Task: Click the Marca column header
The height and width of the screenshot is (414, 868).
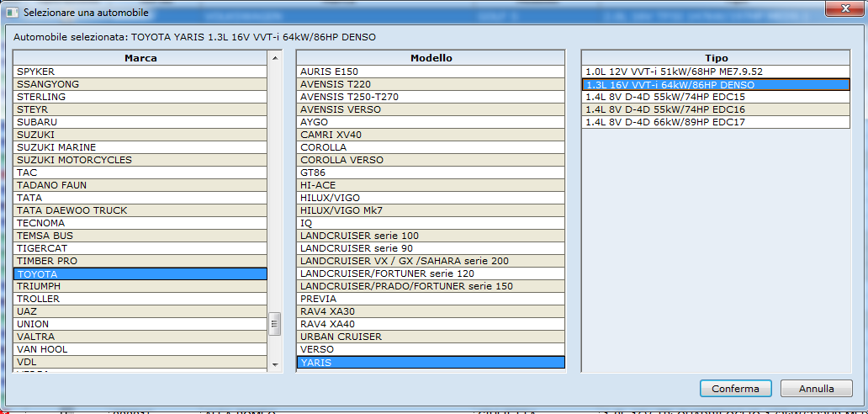Action: (x=140, y=57)
